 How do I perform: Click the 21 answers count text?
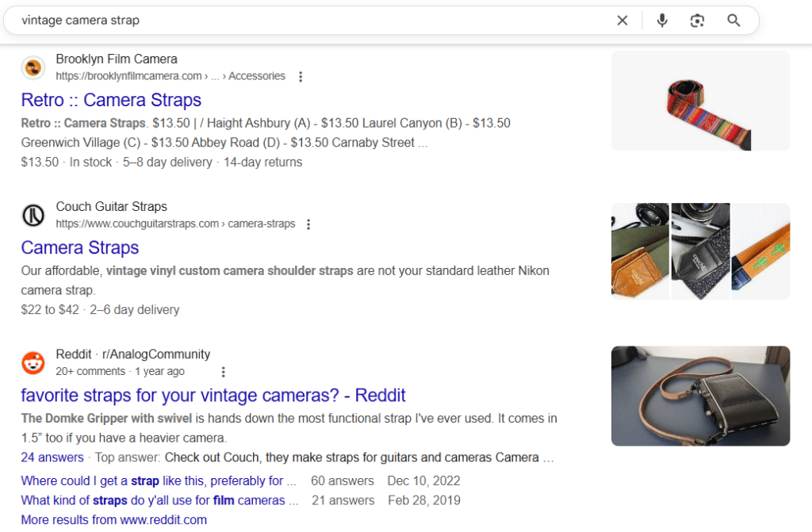point(343,500)
